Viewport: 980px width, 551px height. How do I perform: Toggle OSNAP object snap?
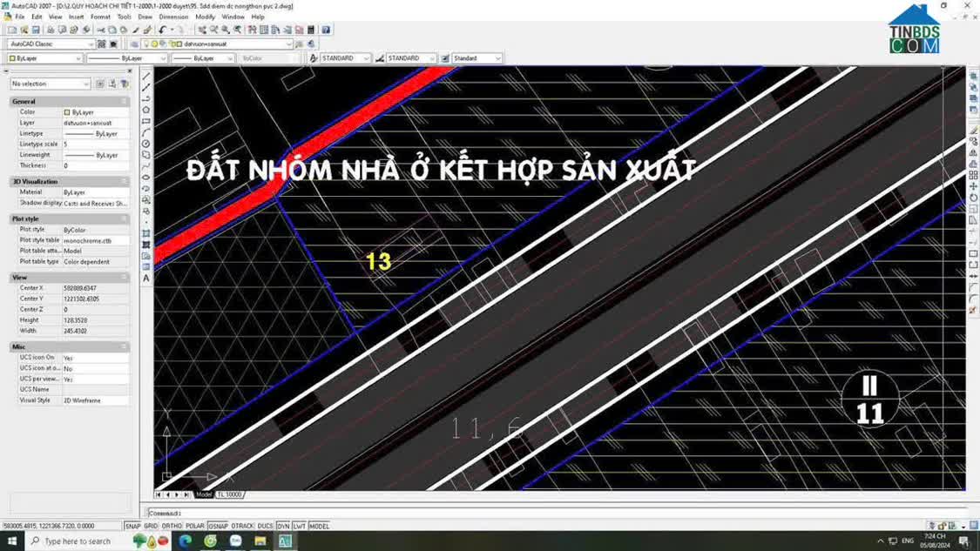pyautogui.click(x=218, y=527)
